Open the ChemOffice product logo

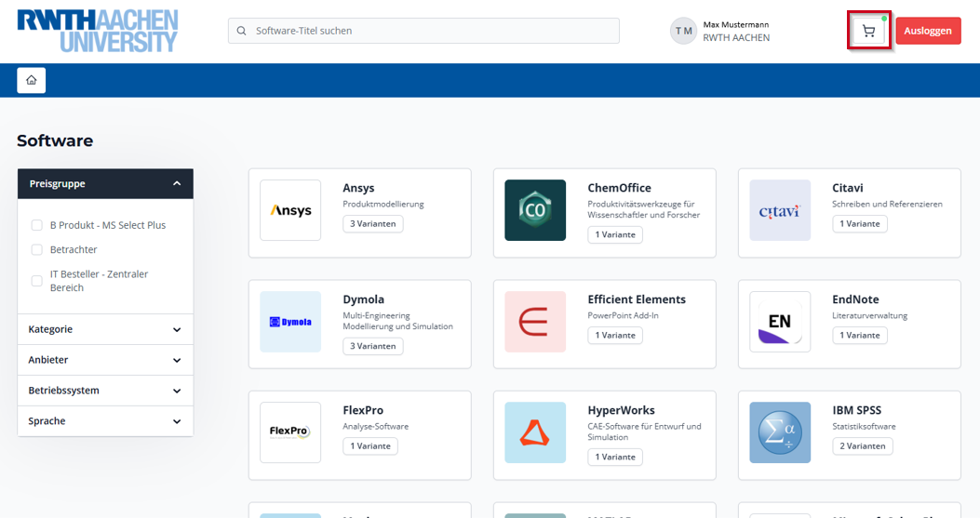(535, 210)
